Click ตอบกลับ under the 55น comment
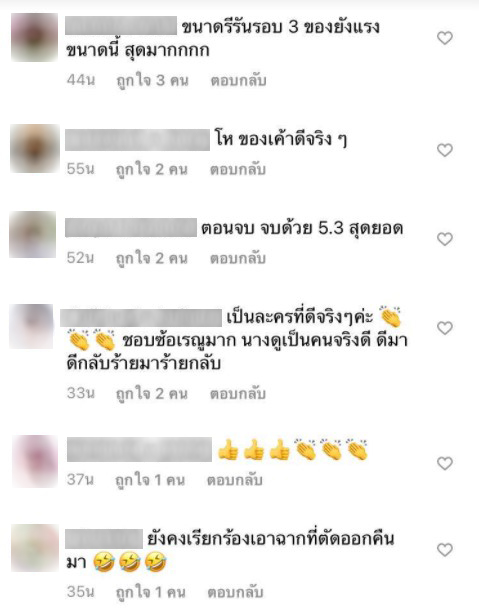 (x=238, y=169)
